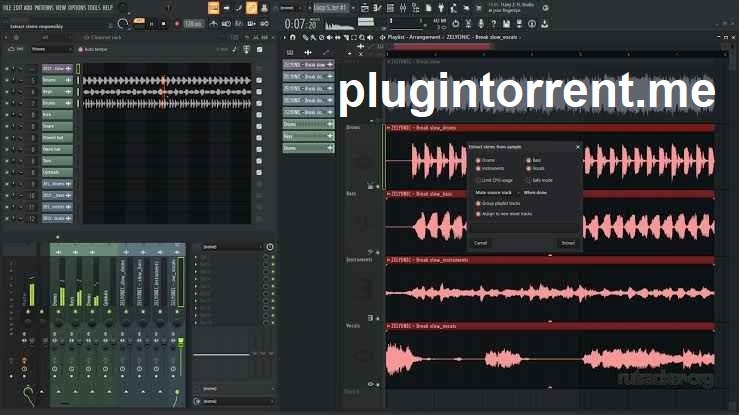Open the TOOLS menu
Viewport: 739px width, 415px height.
click(94, 8)
